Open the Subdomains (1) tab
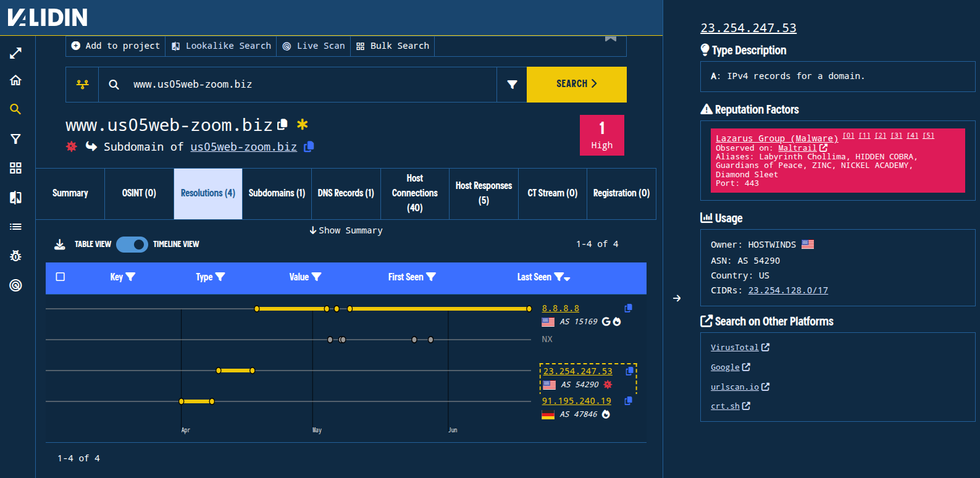 coord(277,193)
